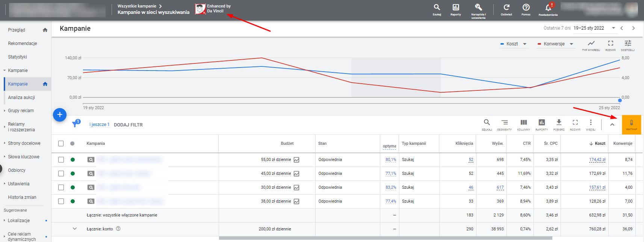Open the budget chart icon for 55,00 zł row
This screenshot has height=242, width=644.
(x=296, y=160)
